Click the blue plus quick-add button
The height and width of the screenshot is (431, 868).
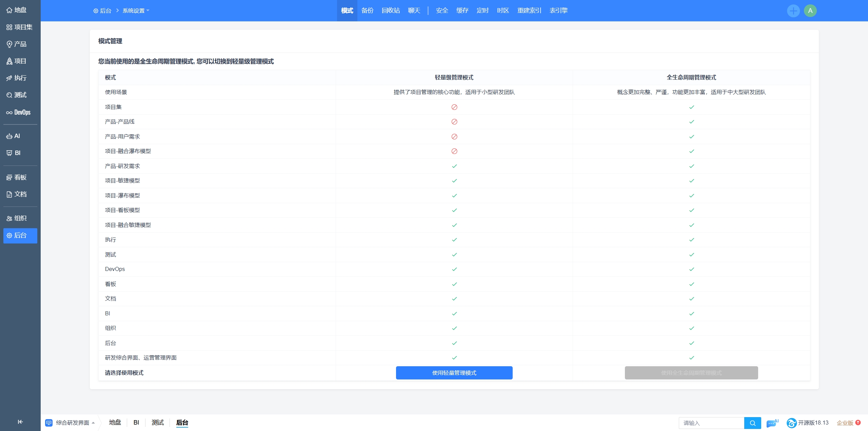[x=793, y=11]
